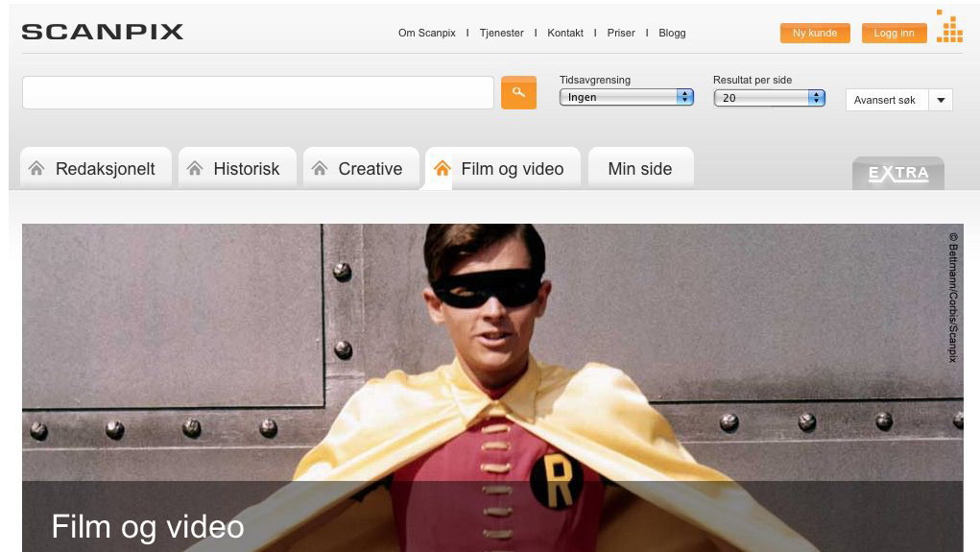This screenshot has width=980, height=552.
Task: Switch to the Historisk tab
Action: click(x=237, y=168)
